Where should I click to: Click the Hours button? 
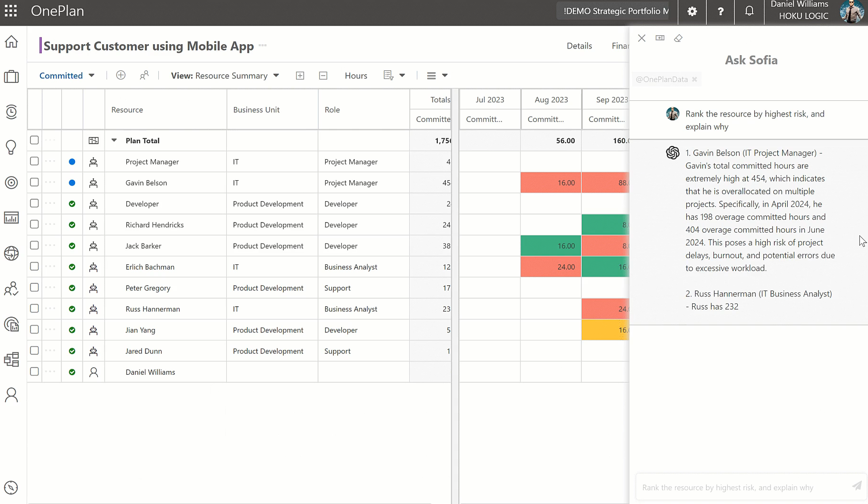click(x=356, y=76)
